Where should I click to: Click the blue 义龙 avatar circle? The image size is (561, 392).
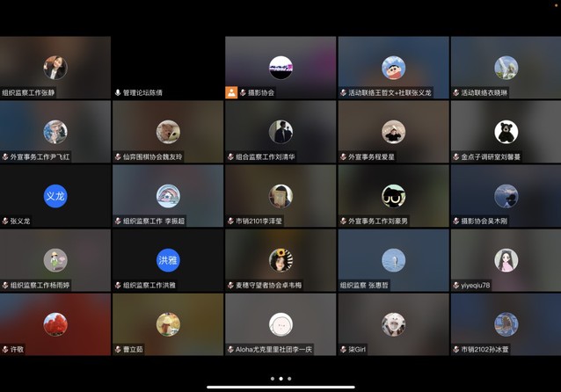(x=55, y=196)
